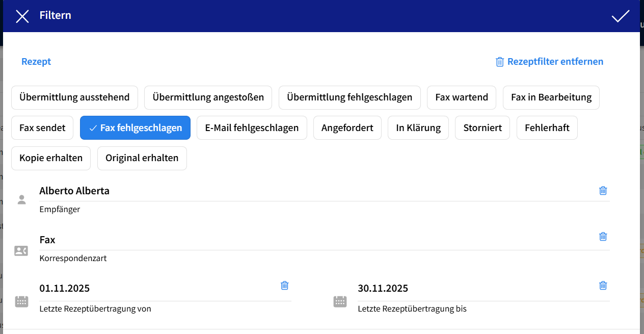This screenshot has width=644, height=334.
Task: Toggle the Original erhalten chip
Action: tap(142, 158)
